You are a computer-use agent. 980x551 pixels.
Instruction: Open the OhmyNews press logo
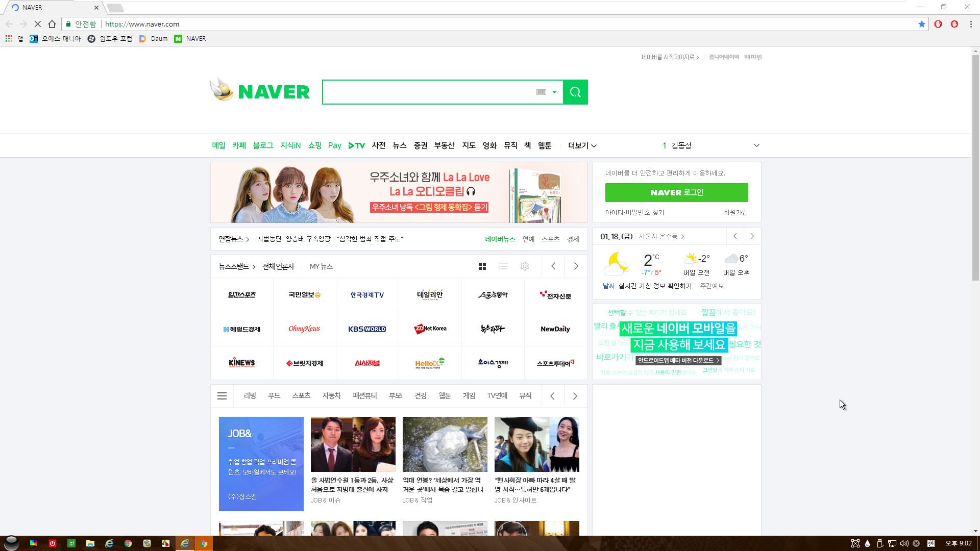point(304,329)
